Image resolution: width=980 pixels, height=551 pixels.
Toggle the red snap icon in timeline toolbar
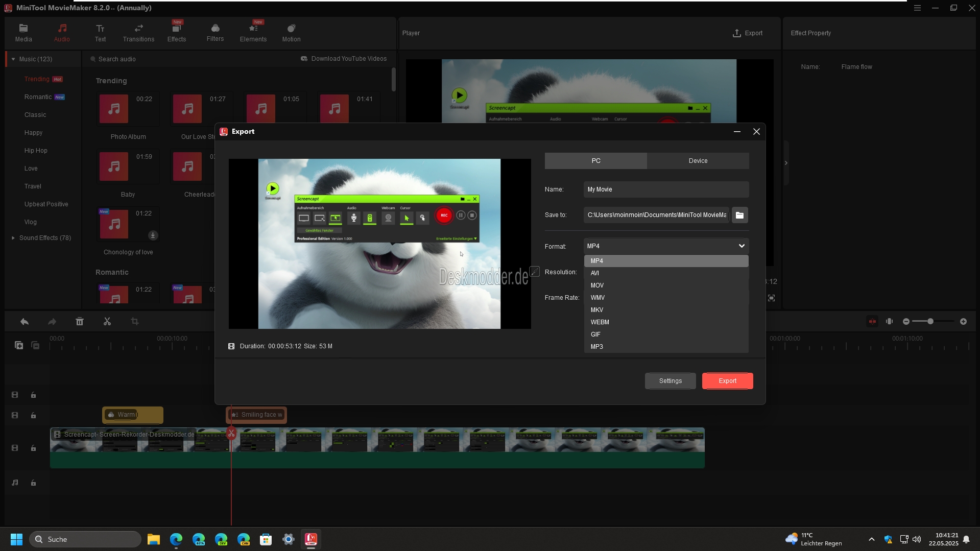872,322
